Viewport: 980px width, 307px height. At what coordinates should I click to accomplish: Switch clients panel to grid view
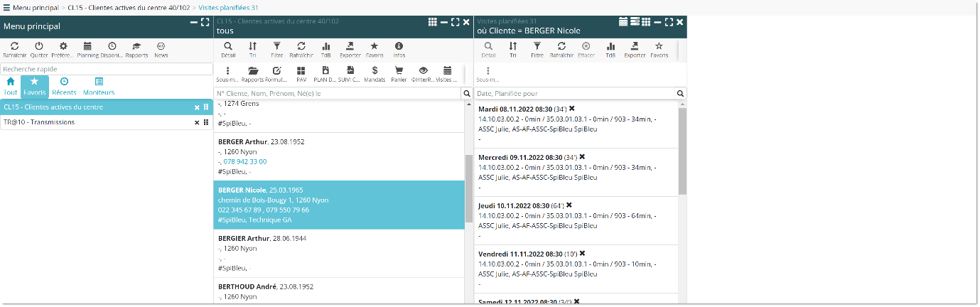pyautogui.click(x=432, y=22)
